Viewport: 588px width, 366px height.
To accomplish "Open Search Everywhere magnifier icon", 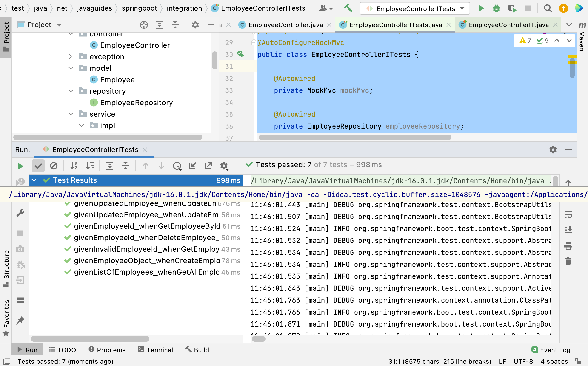I will (548, 8).
